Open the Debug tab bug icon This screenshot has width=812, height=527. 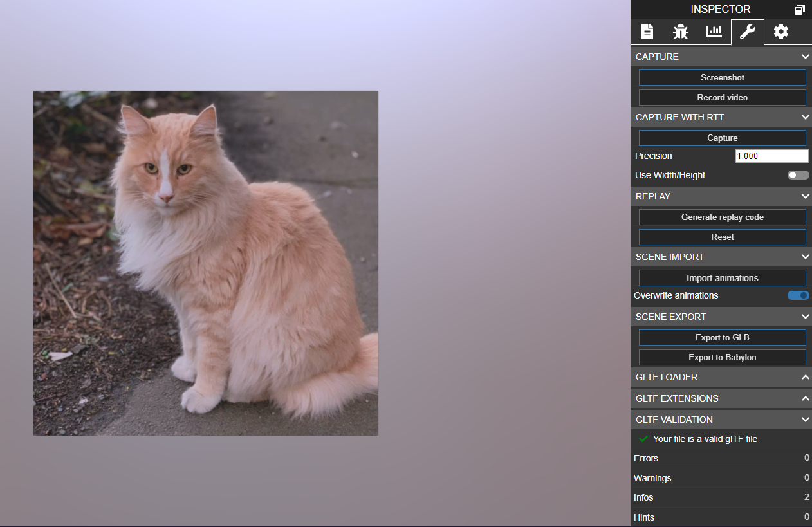681,32
